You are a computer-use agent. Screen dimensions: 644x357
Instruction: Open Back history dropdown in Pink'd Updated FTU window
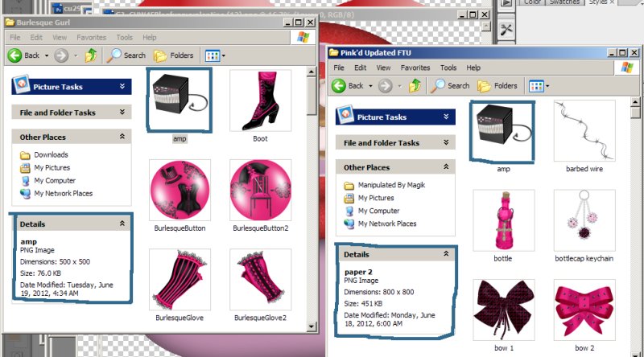pos(370,86)
